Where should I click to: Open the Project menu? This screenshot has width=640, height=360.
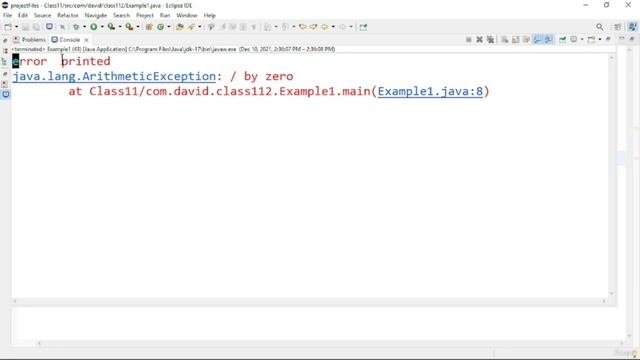pyautogui.click(x=145, y=16)
